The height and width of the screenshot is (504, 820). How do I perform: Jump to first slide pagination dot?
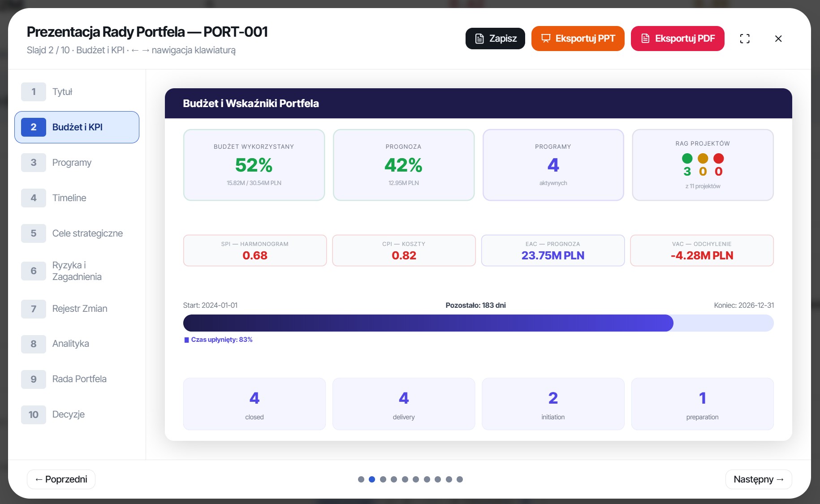point(361,479)
